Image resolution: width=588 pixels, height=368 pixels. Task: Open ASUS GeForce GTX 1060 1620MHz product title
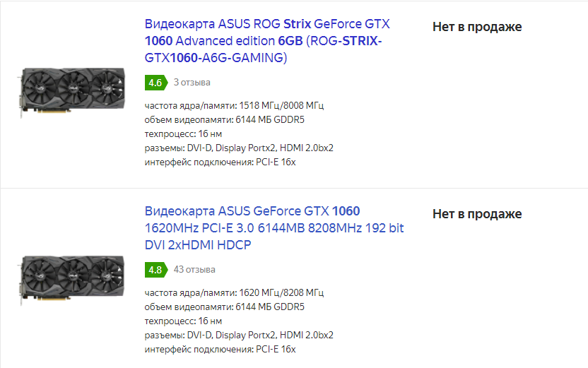coord(274,228)
